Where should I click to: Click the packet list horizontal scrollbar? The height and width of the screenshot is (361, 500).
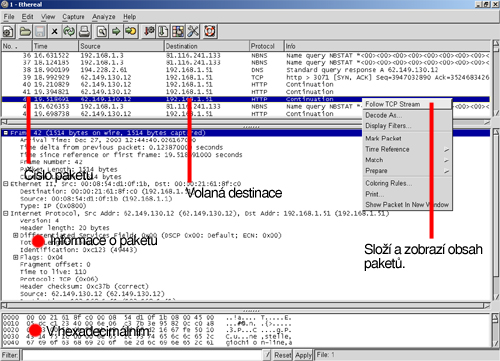246,122
